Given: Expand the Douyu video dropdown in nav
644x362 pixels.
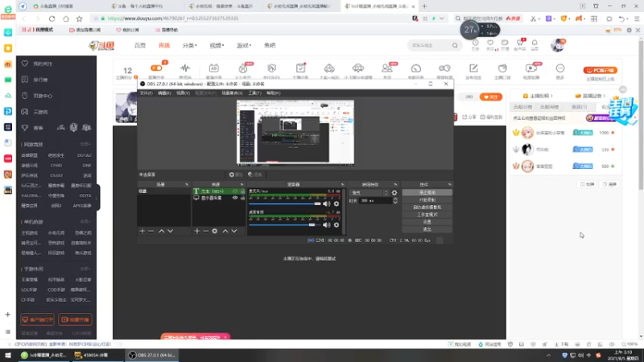Looking at the screenshot, I should (x=217, y=46).
